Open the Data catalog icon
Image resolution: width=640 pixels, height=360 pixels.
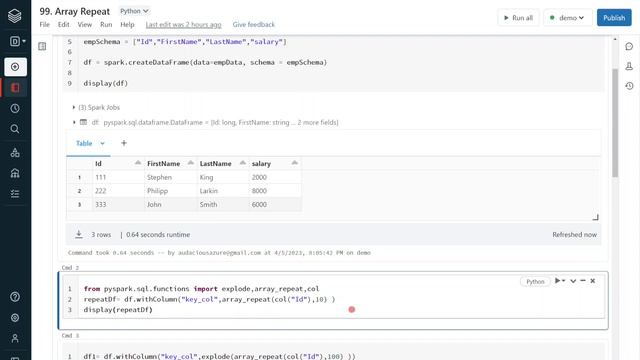click(15, 153)
